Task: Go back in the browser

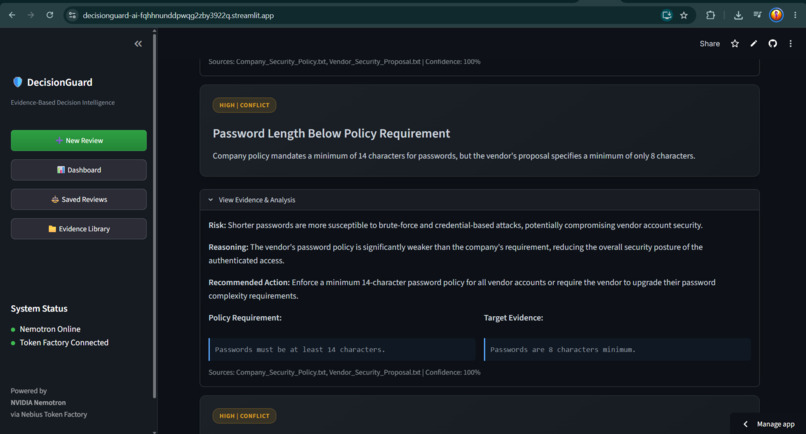Action: tap(12, 15)
